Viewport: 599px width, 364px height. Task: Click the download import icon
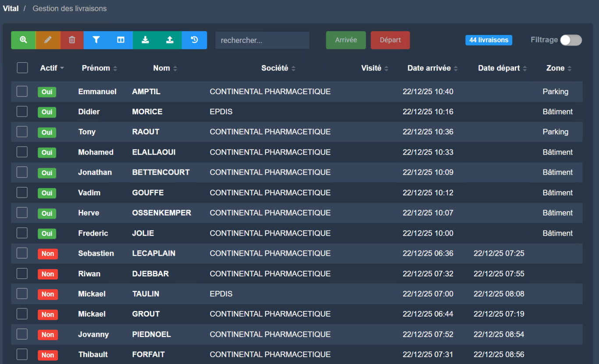145,40
